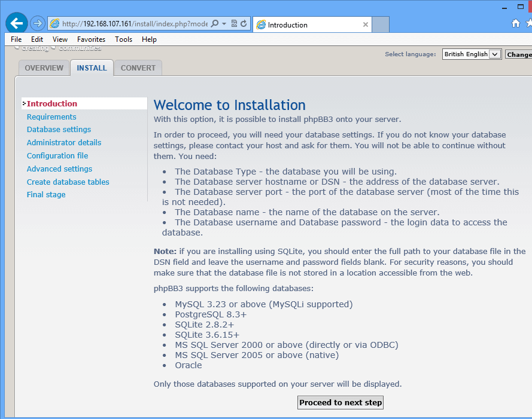Viewport: 532px width, 419px height.
Task: Open a new blank browser tab
Action: [x=381, y=25]
